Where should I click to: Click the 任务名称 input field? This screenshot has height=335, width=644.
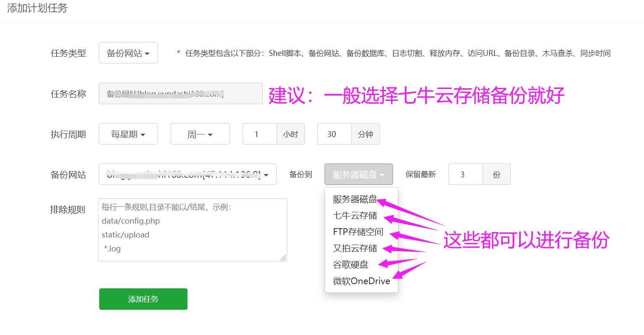(181, 93)
